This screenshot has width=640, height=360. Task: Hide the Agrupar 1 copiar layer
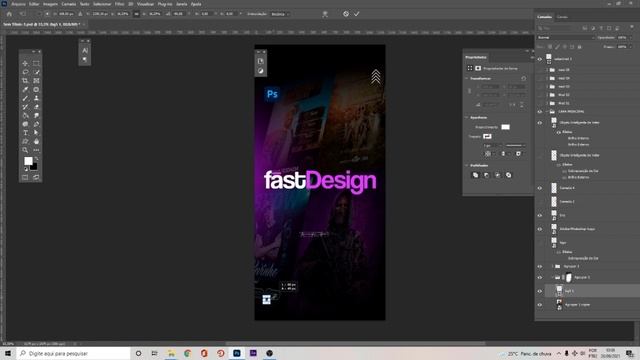click(540, 304)
